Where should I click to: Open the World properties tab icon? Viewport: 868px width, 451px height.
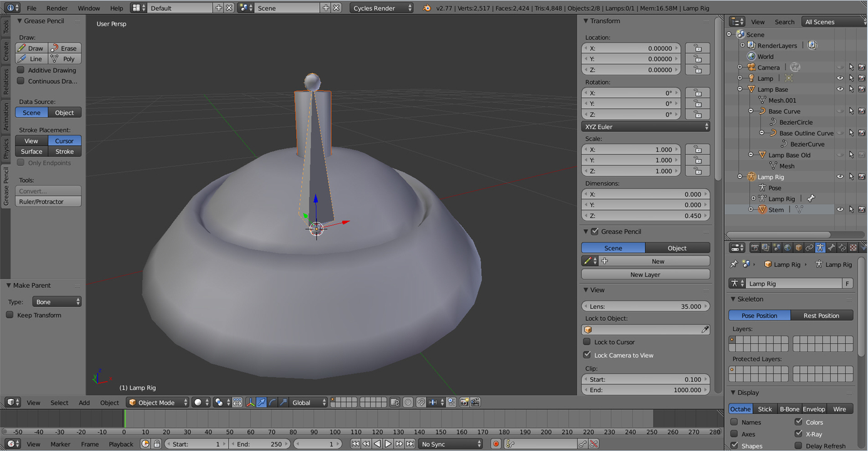click(787, 248)
